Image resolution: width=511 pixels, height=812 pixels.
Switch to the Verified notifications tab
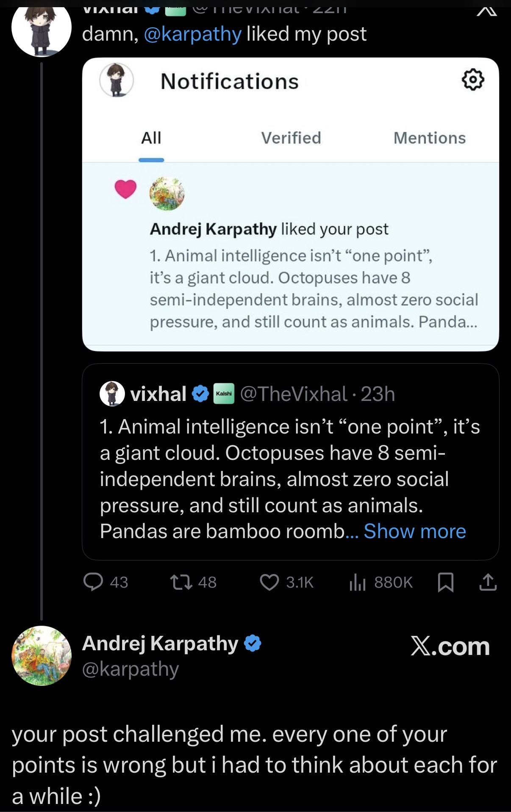(291, 138)
